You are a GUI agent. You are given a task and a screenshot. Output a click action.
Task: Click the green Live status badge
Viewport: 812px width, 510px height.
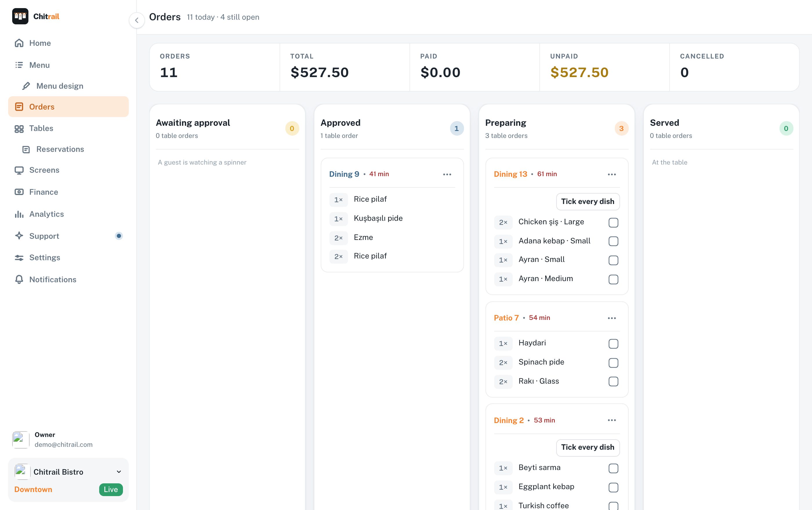coord(110,489)
